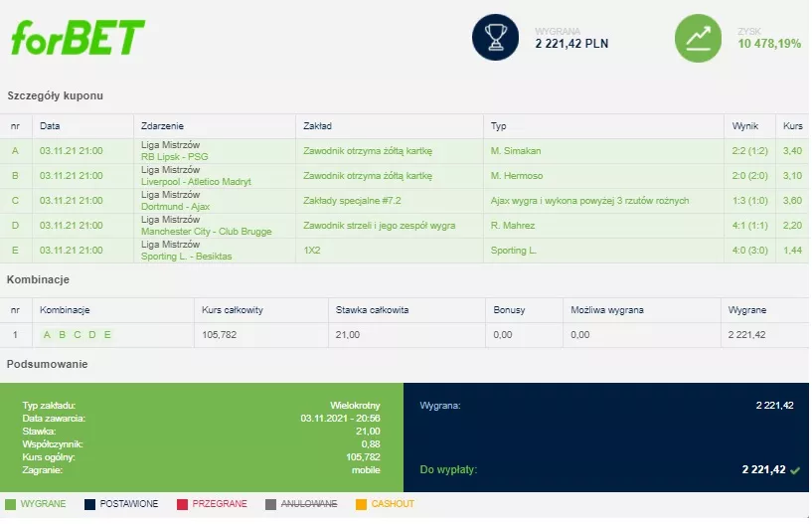The image size is (812, 524).
Task: Click the trophy winnings icon
Action: pos(495,38)
